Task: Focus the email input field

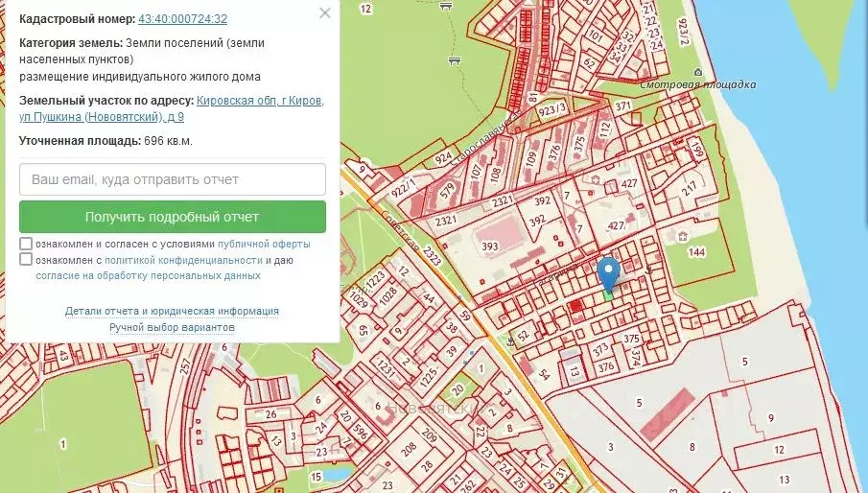Action: [173, 179]
